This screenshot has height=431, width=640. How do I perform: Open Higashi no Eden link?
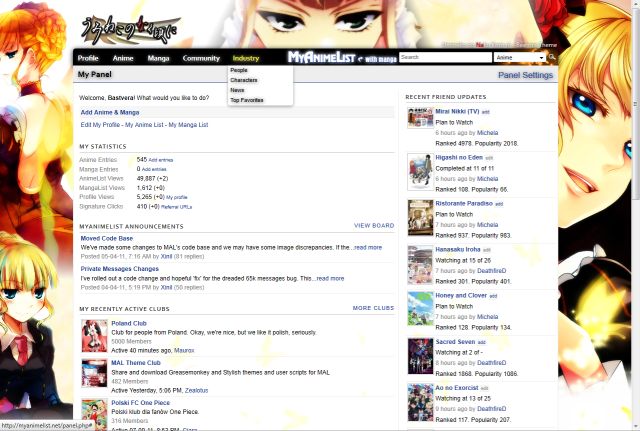pos(459,158)
